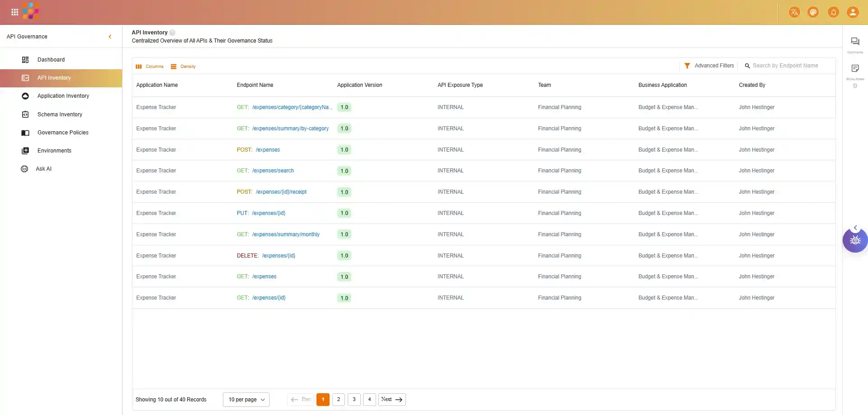Image resolution: width=868 pixels, height=415 pixels.
Task: Open the Comments panel icon
Action: click(854, 42)
